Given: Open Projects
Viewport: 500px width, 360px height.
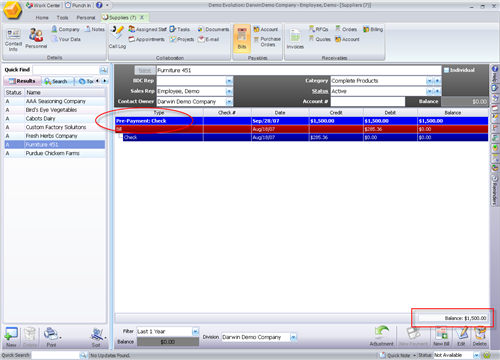Looking at the screenshot, I should tap(182, 39).
